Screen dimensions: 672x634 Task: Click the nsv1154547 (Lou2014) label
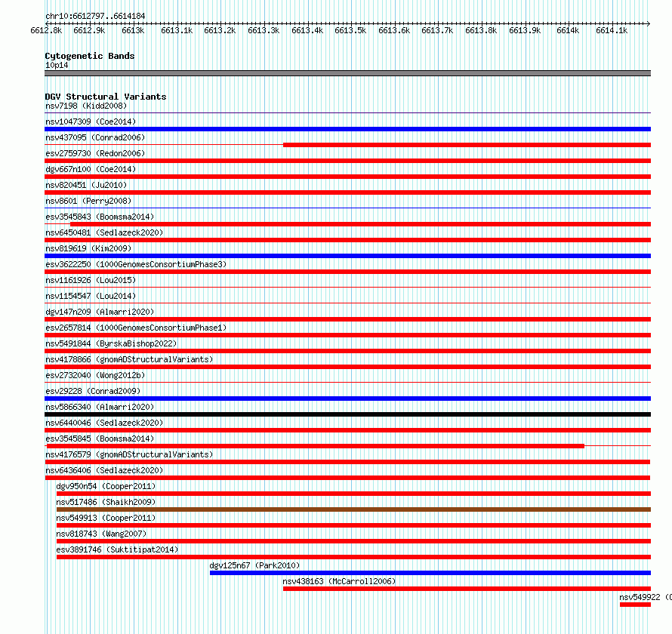click(x=91, y=296)
